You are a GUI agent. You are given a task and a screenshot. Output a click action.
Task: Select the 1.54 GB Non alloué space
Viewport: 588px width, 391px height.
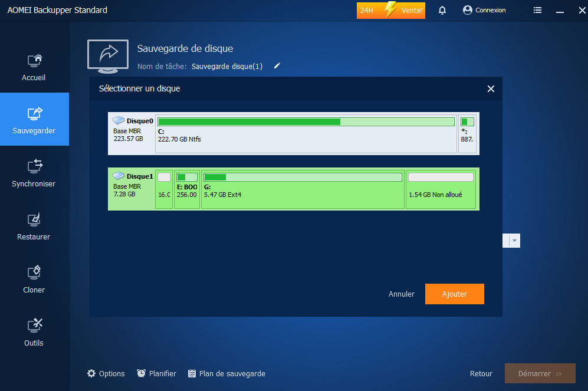441,189
